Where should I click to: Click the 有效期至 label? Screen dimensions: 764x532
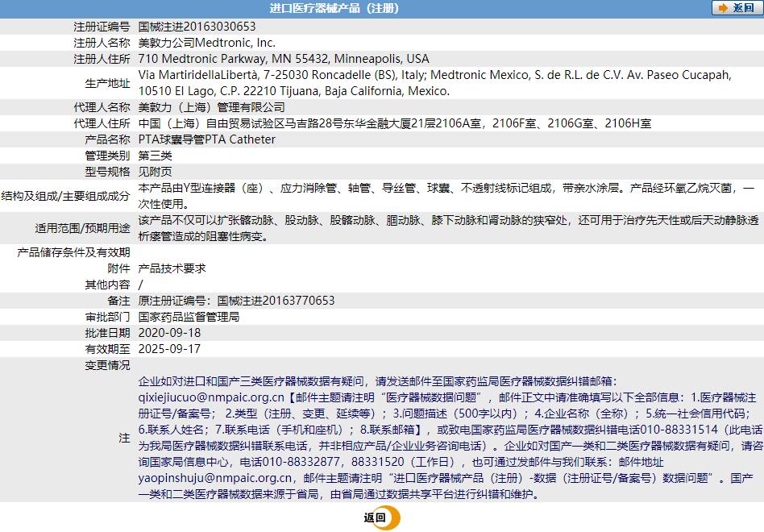(x=108, y=349)
